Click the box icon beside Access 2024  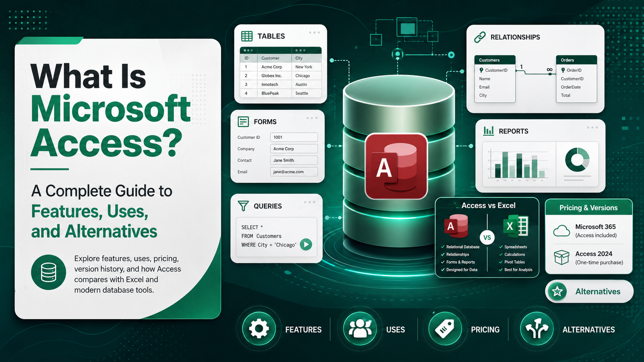[x=562, y=257]
